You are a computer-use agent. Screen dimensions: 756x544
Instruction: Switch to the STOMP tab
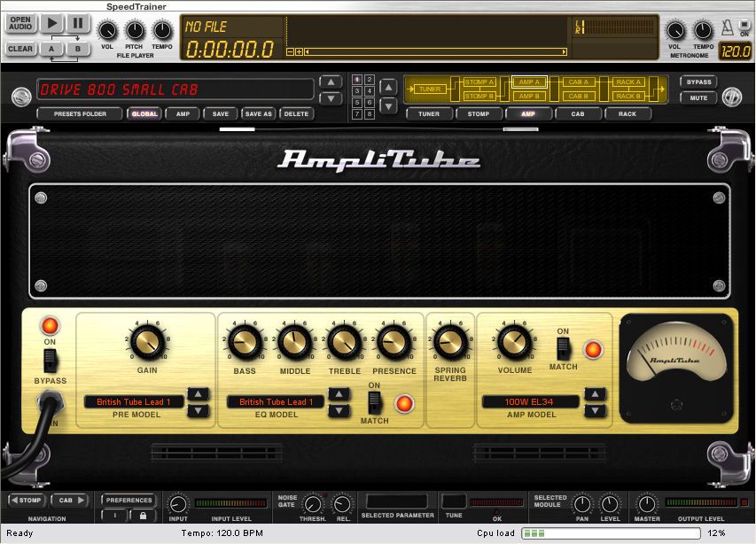(479, 114)
